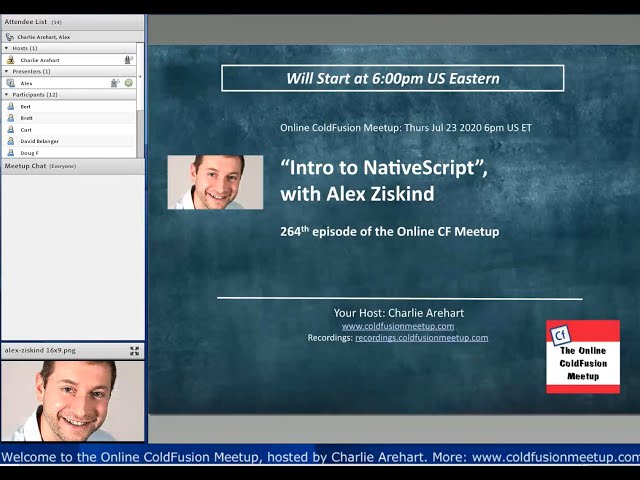Click the active speakers phone icon
This screenshot has width=640, height=480.
click(10, 37)
